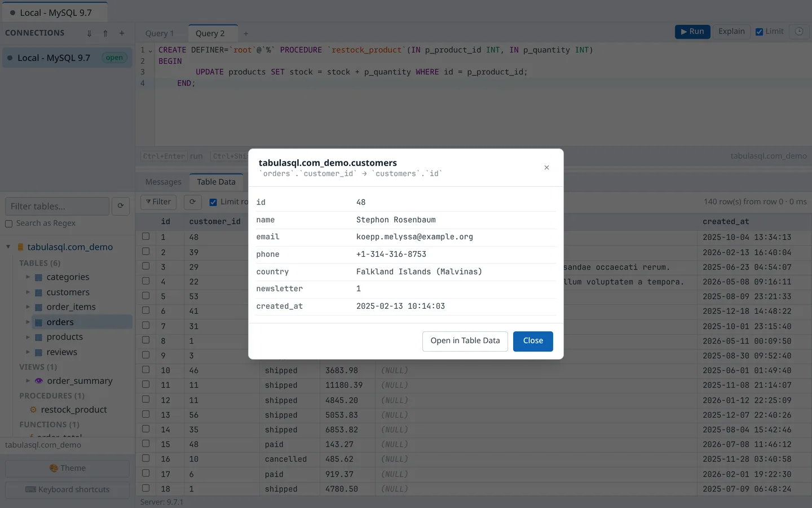812x508 pixels.
Task: Add a new connection with plus icon
Action: coord(122,33)
